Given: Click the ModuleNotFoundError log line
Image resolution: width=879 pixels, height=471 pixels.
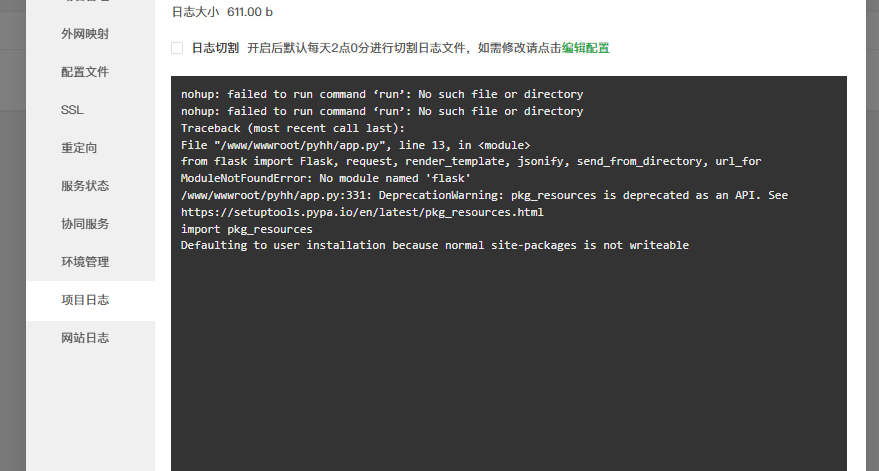Looking at the screenshot, I should click(326, 178).
